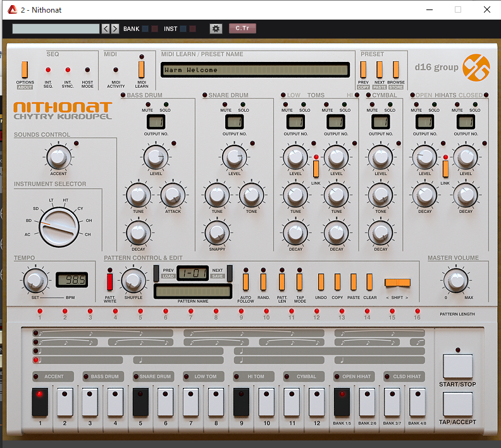Click the previous preset arrow in top bar
501x448 pixels.
(x=106, y=28)
